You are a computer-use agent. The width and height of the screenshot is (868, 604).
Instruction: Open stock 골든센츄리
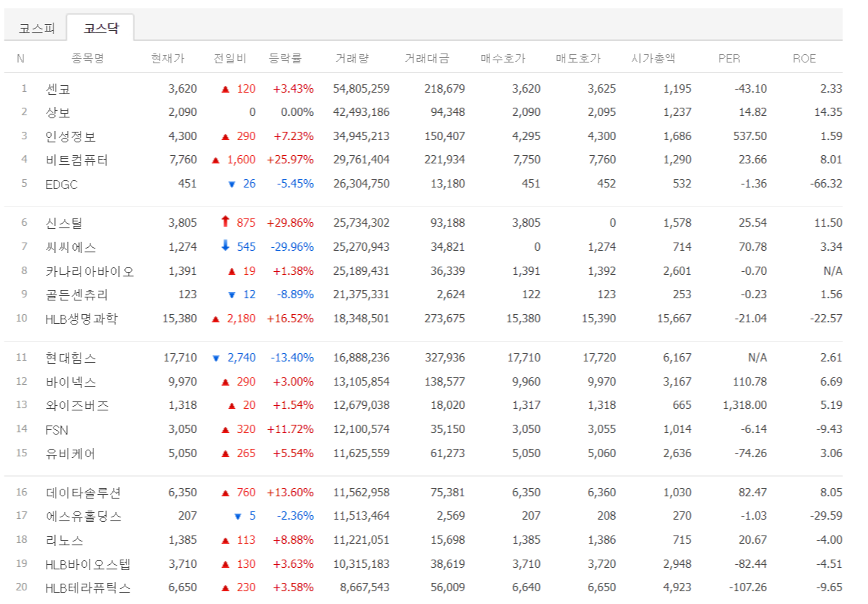[76, 294]
